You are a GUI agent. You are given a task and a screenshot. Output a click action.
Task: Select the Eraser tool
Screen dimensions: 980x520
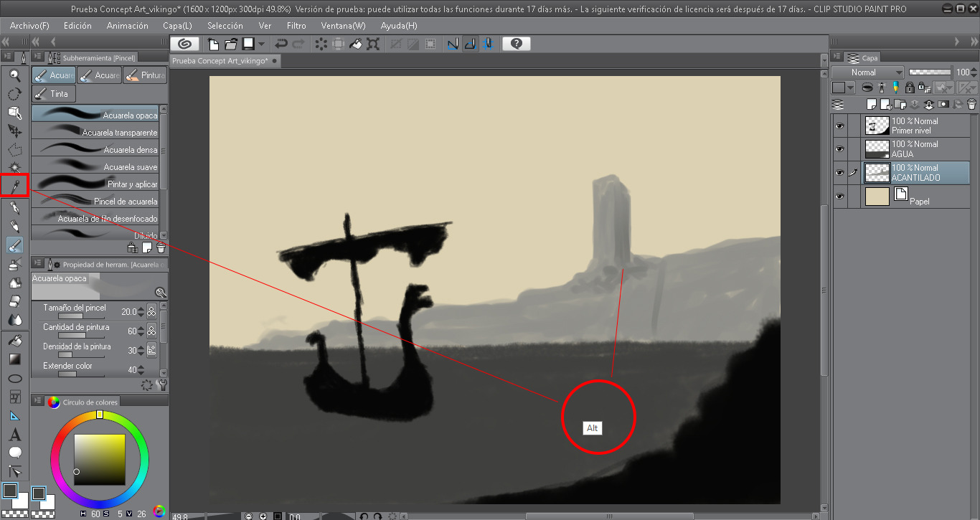pos(14,301)
